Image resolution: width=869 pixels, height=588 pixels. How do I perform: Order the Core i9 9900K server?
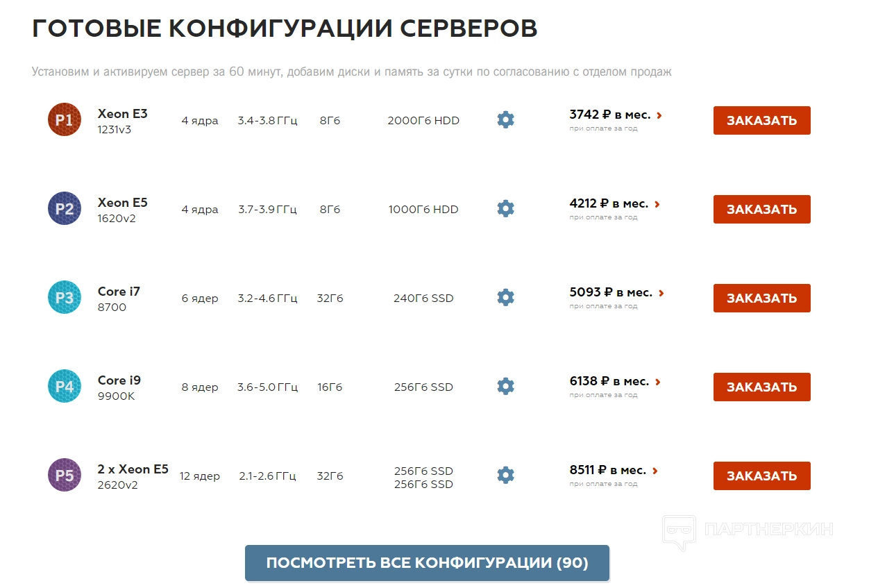click(x=761, y=387)
